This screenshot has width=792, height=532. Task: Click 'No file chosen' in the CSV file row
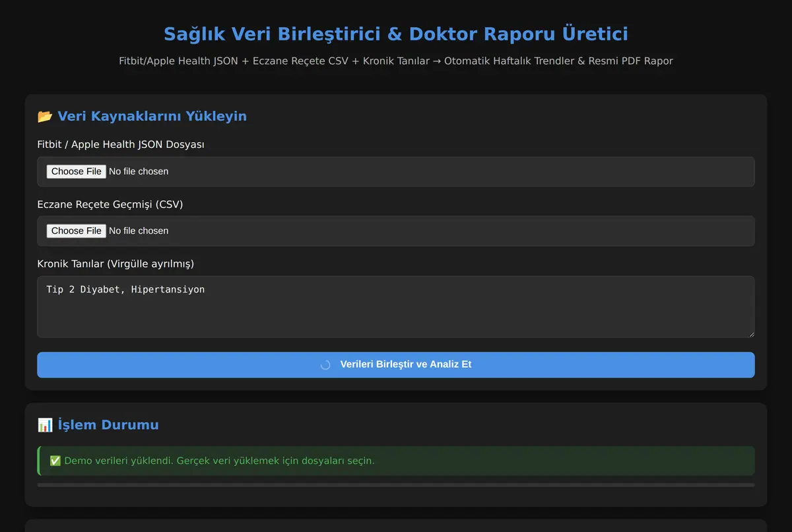click(x=139, y=231)
